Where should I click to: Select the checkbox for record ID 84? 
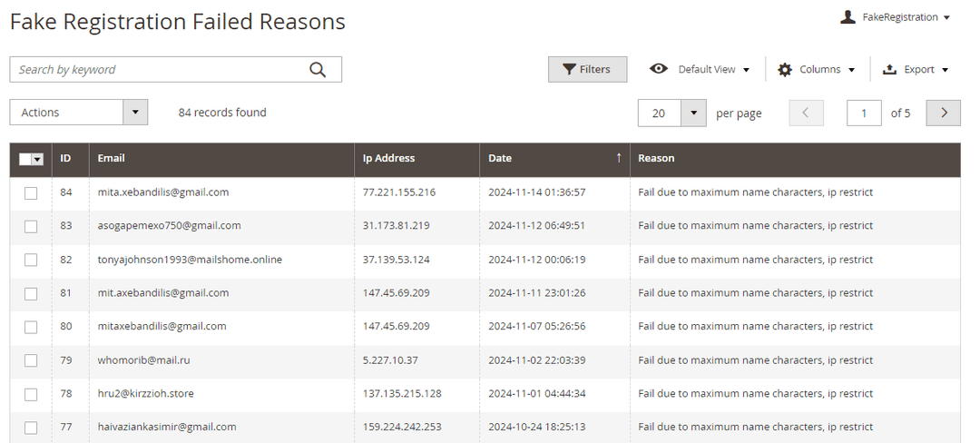click(31, 193)
